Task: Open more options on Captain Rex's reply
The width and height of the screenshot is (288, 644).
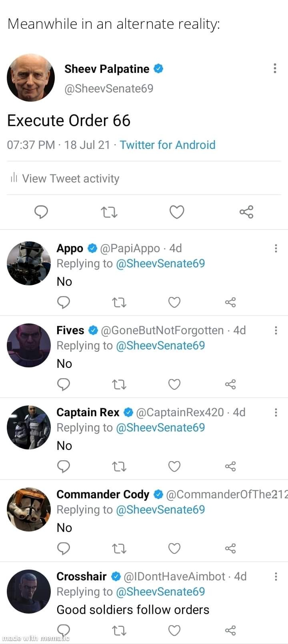Action: (x=276, y=413)
